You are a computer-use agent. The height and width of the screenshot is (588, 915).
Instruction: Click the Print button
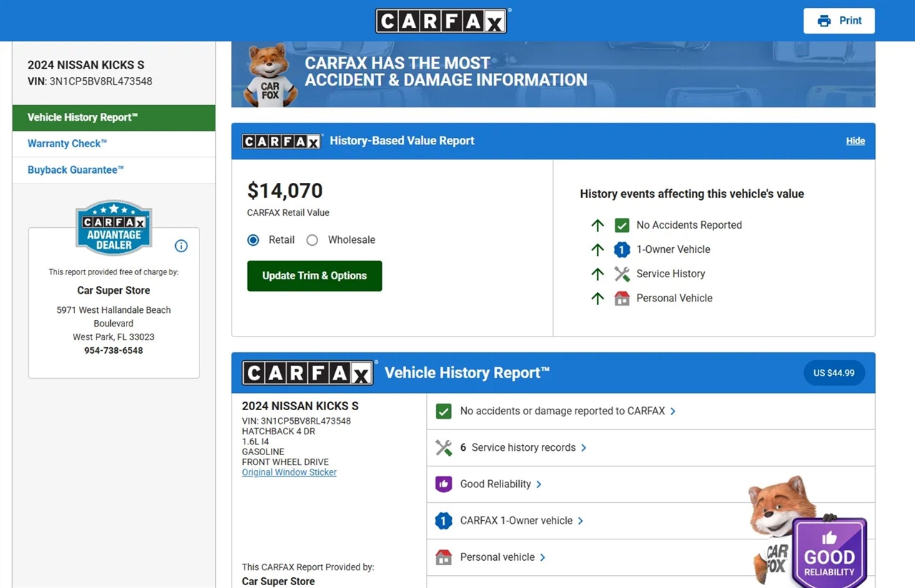(839, 21)
